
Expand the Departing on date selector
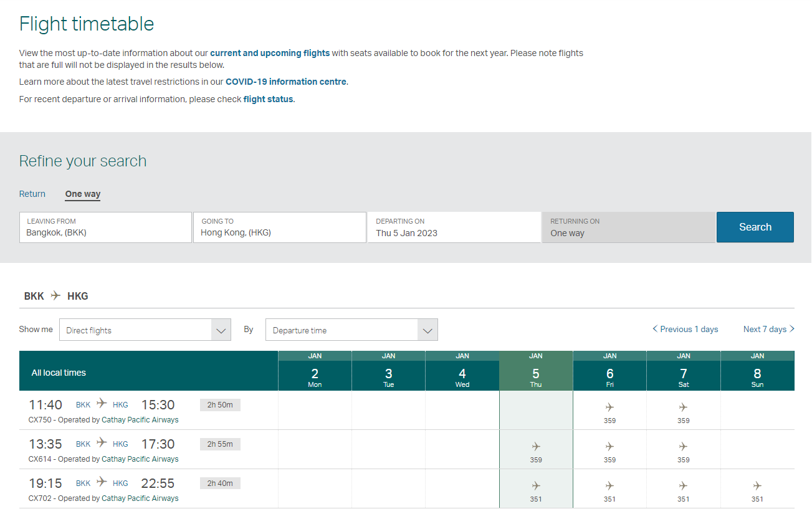tap(454, 227)
